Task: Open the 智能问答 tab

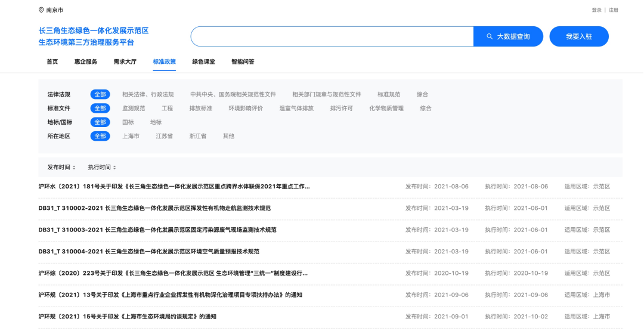Action: tap(243, 61)
